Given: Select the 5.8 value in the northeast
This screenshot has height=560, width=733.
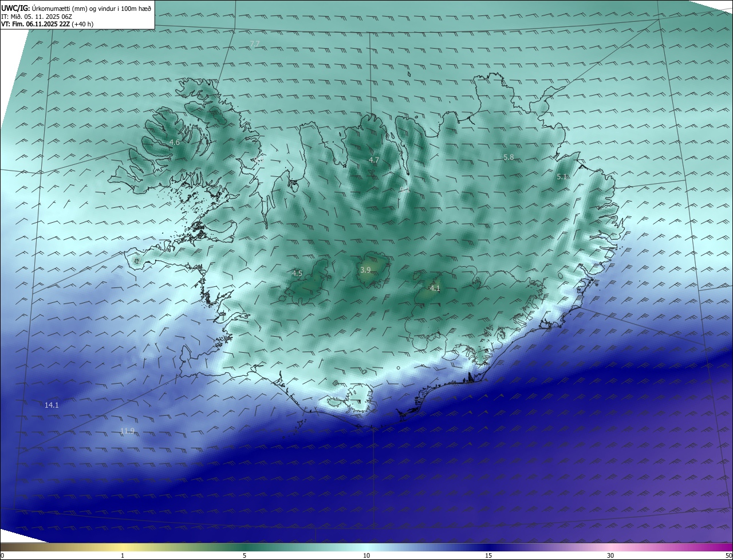Looking at the screenshot, I should (x=509, y=157).
